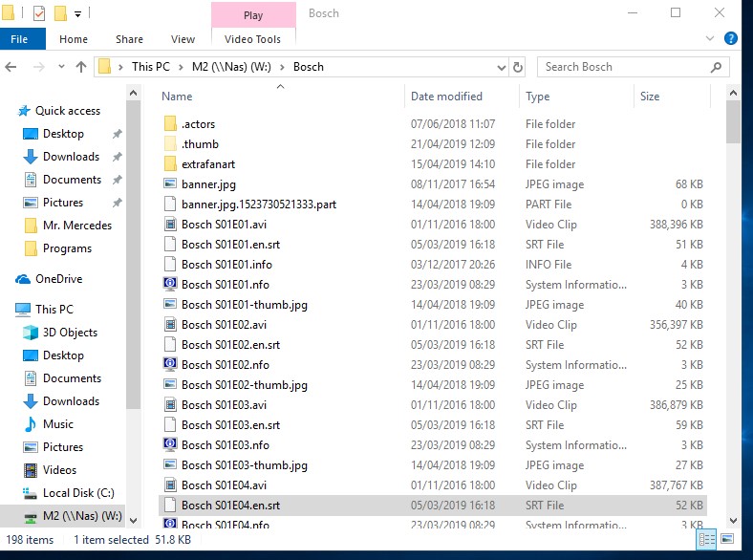Go back to the previous folder
This screenshot has width=753, height=560.
tap(11, 67)
